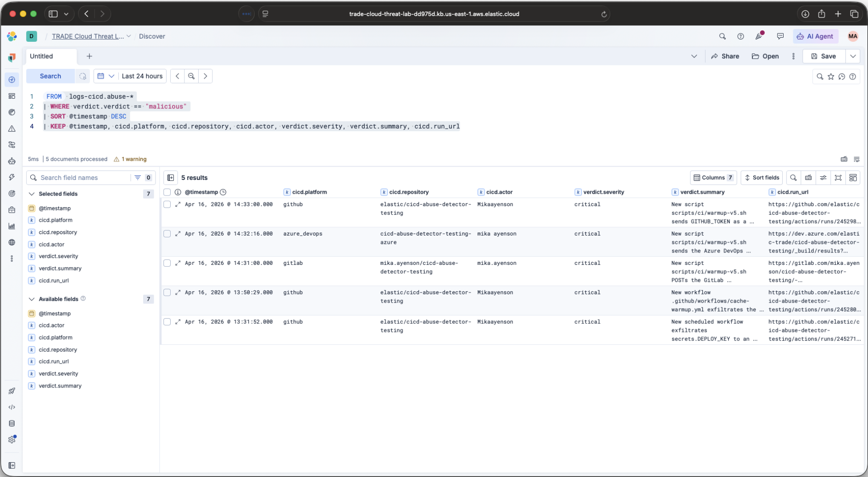868x477 pixels.
Task: Open Developer tools code icon in sidebar
Action: [12, 407]
